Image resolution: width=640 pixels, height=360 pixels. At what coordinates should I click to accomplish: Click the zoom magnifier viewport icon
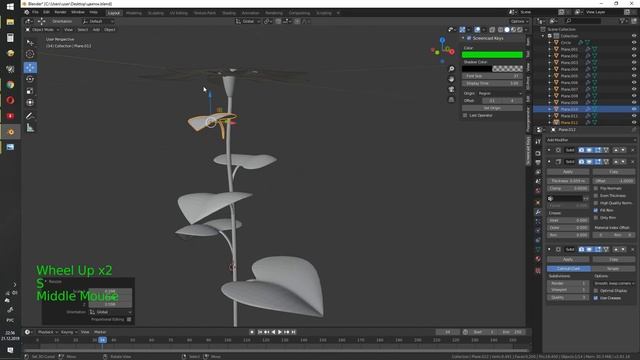[451, 69]
